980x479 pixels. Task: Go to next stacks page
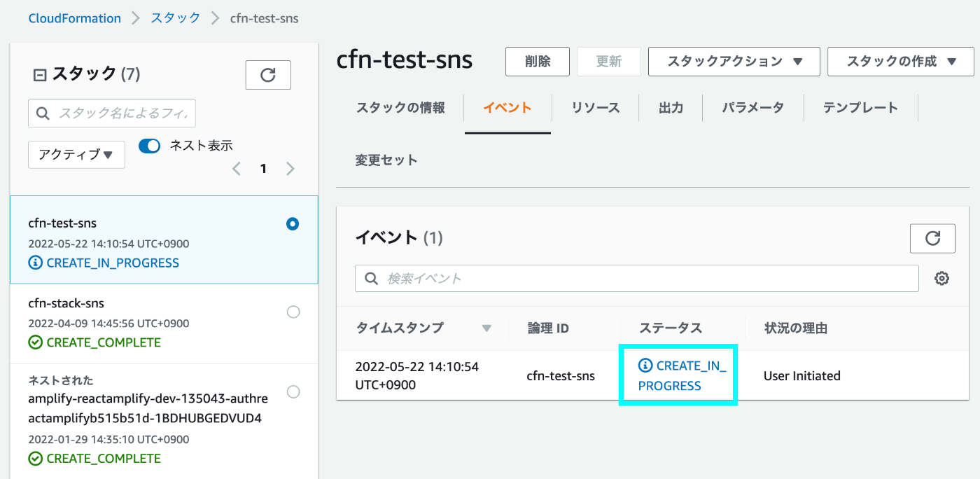coord(290,169)
